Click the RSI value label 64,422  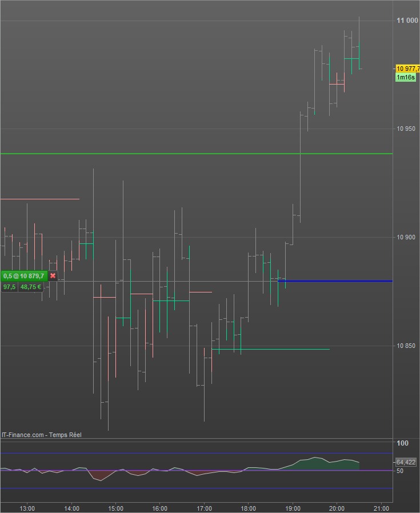pyautogui.click(x=406, y=462)
